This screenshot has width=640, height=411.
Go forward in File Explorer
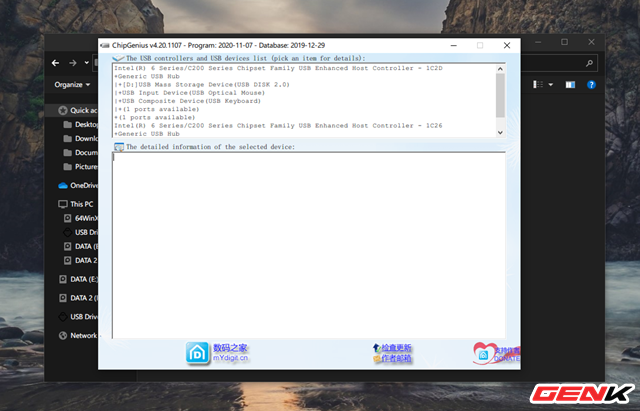(73, 63)
